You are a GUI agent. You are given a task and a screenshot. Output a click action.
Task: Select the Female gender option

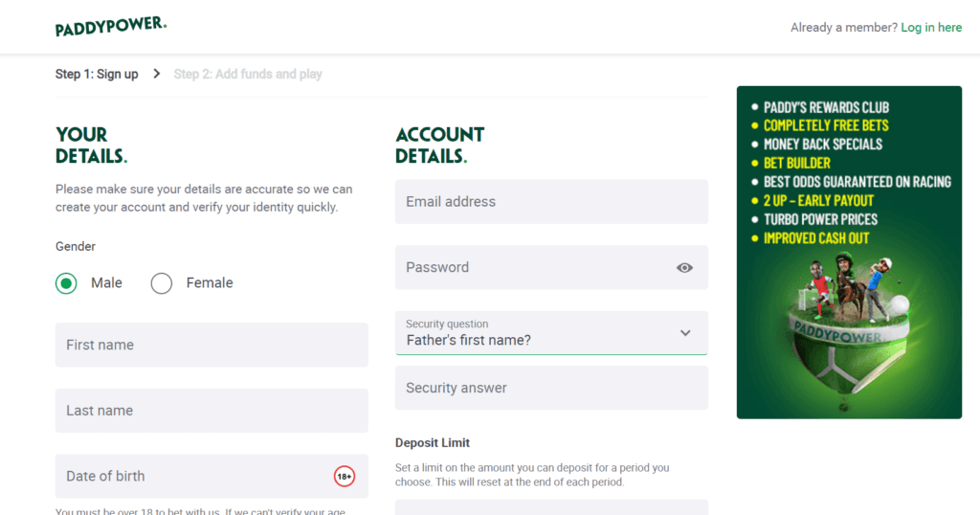(162, 283)
